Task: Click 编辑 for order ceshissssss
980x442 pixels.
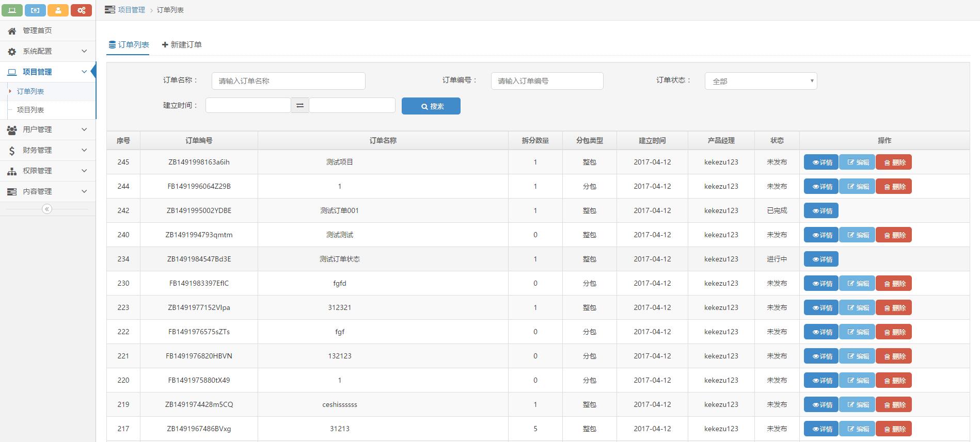Action: [x=857, y=405]
